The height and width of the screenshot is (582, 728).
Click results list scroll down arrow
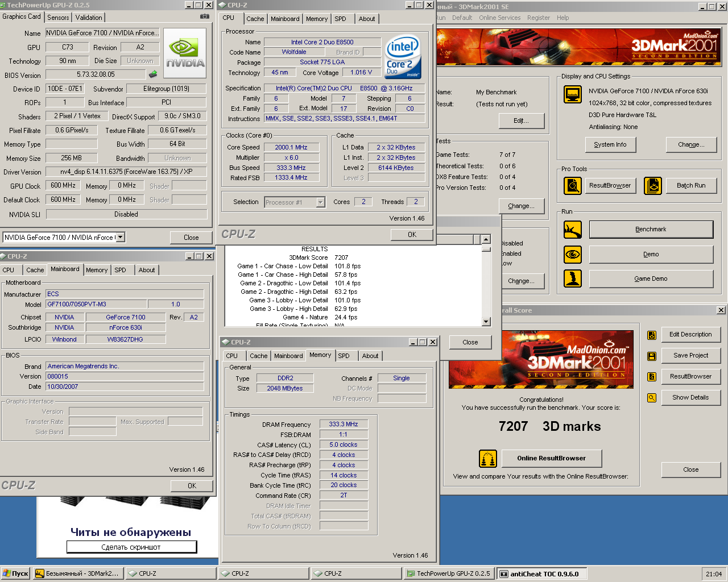coord(486,322)
